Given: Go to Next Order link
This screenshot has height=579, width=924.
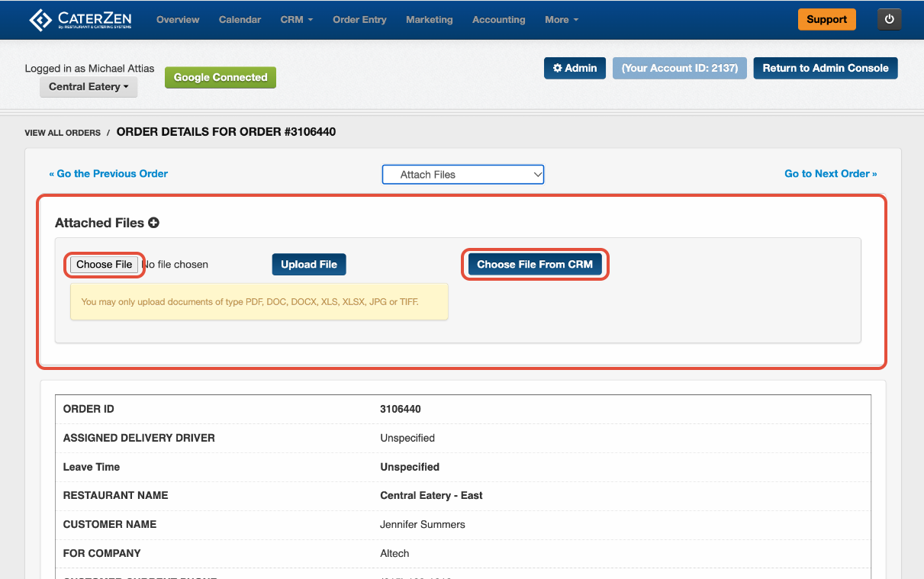Looking at the screenshot, I should [x=831, y=173].
